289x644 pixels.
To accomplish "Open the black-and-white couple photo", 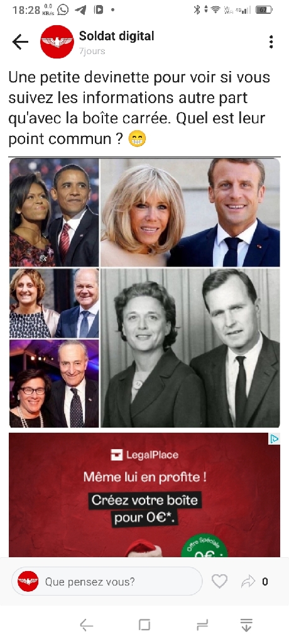I will coord(190,348).
